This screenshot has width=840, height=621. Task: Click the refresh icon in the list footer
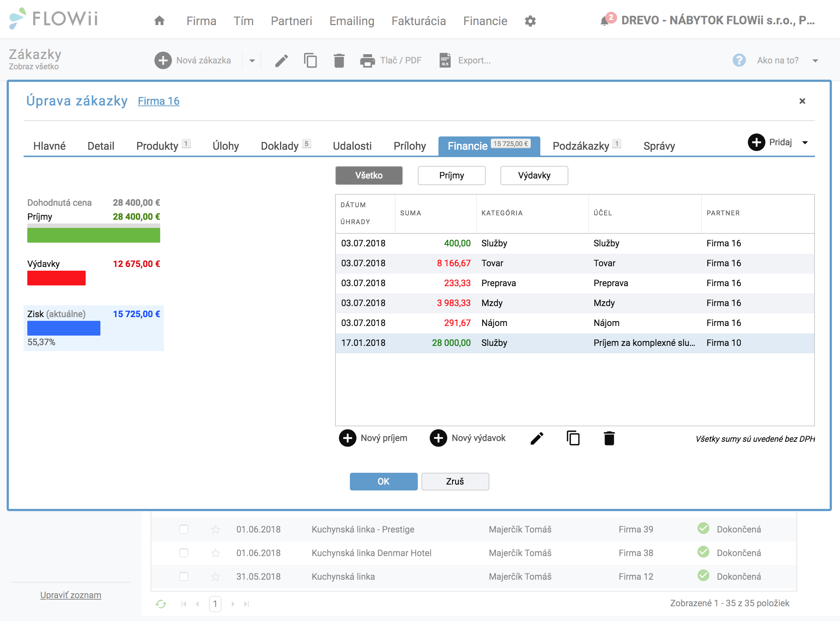pyautogui.click(x=161, y=604)
